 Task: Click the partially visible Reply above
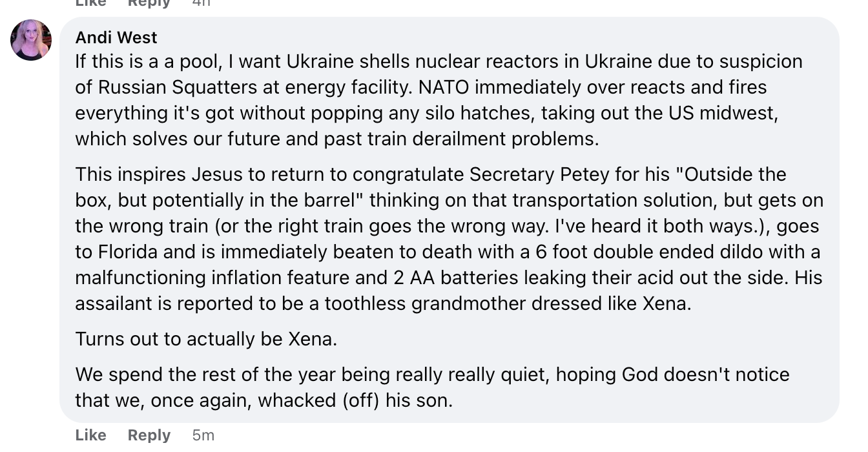[149, 3]
